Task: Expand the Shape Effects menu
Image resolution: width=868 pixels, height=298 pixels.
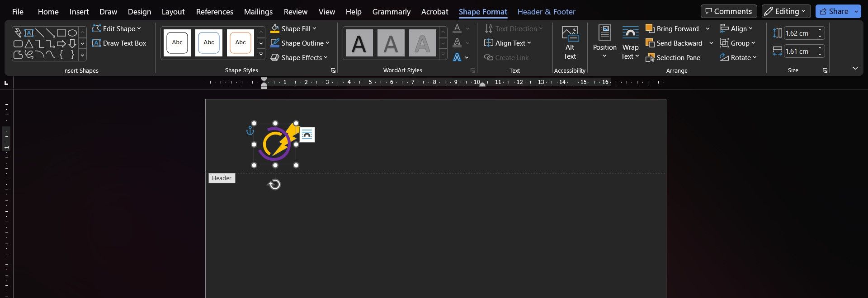Action: point(299,58)
